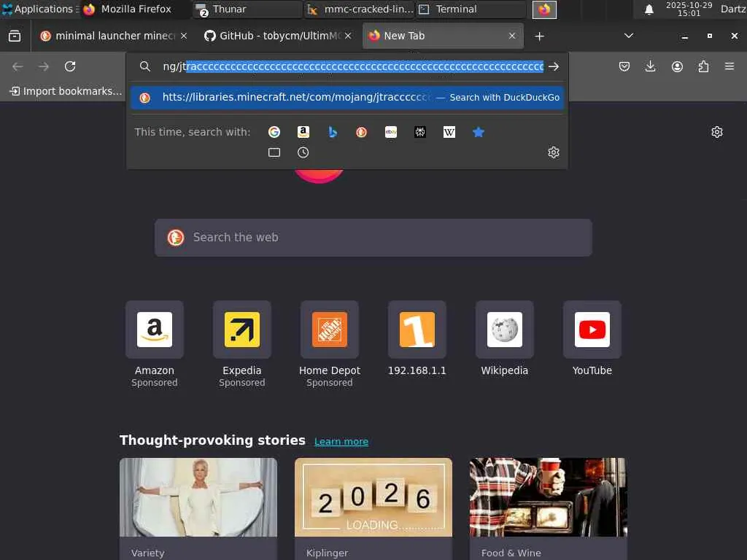Select the New Tab tab

(x=443, y=36)
